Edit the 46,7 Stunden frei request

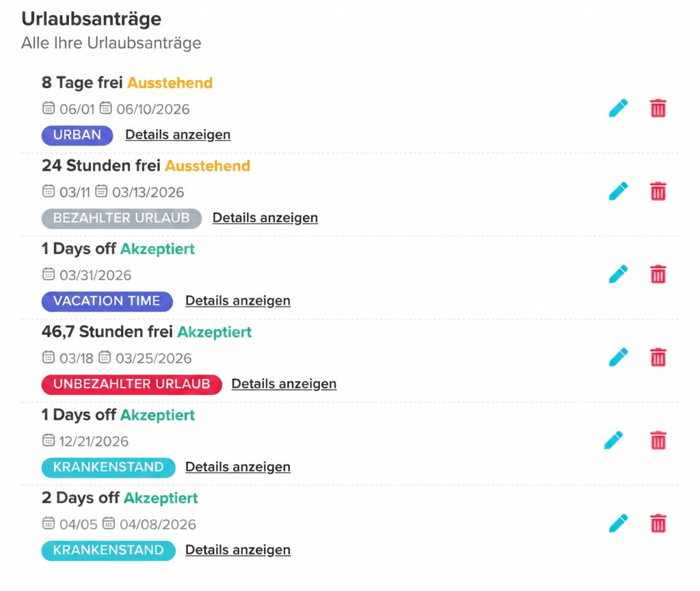click(618, 357)
